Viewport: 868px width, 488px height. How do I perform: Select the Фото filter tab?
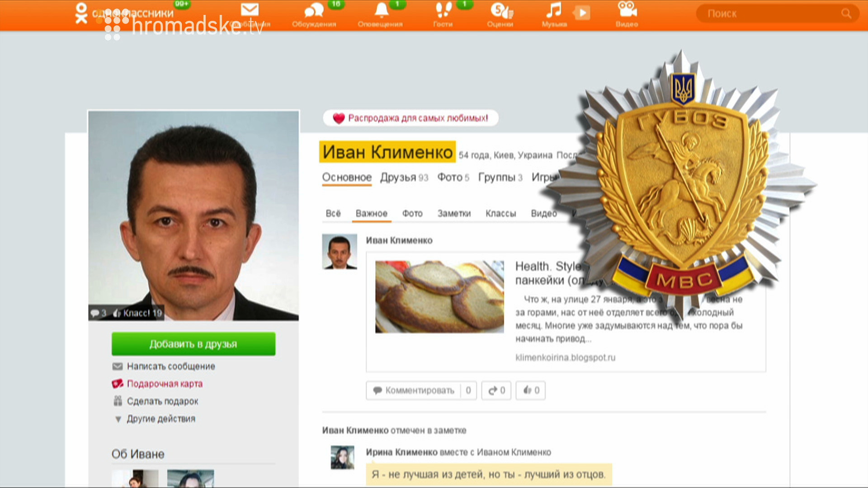412,213
